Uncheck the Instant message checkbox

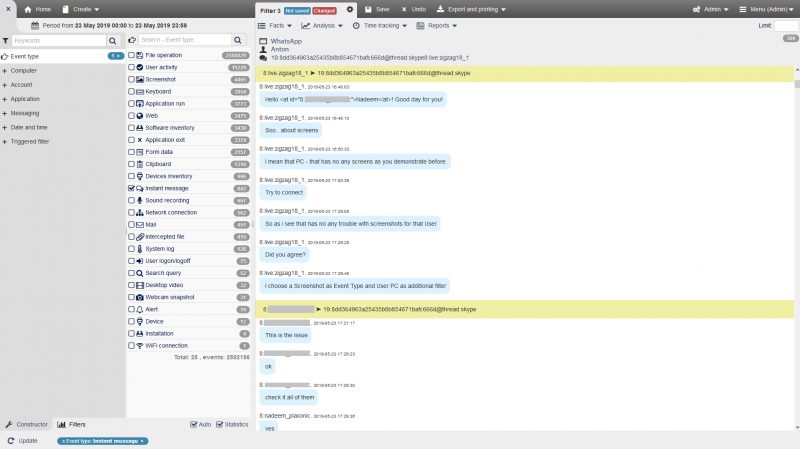tap(131, 188)
